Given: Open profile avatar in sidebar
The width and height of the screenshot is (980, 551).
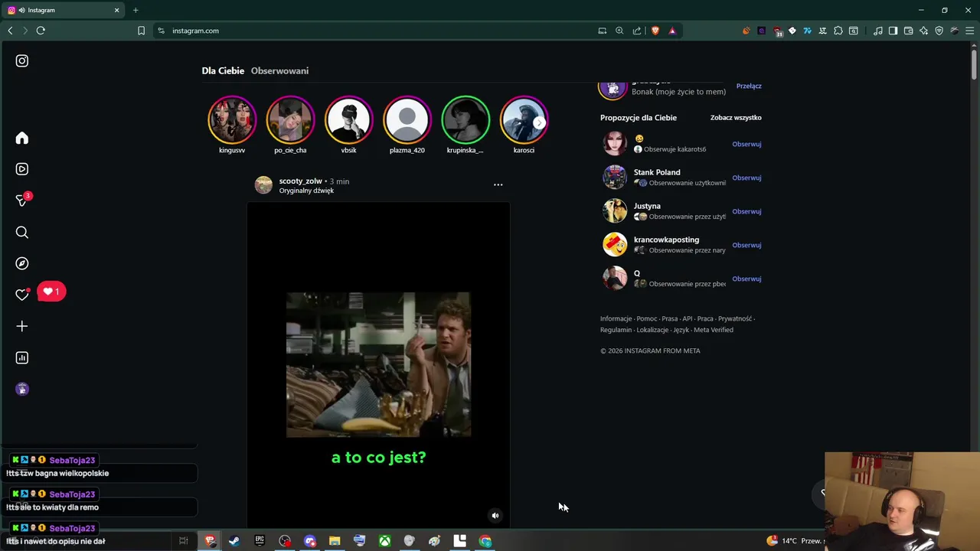Looking at the screenshot, I should tap(21, 389).
